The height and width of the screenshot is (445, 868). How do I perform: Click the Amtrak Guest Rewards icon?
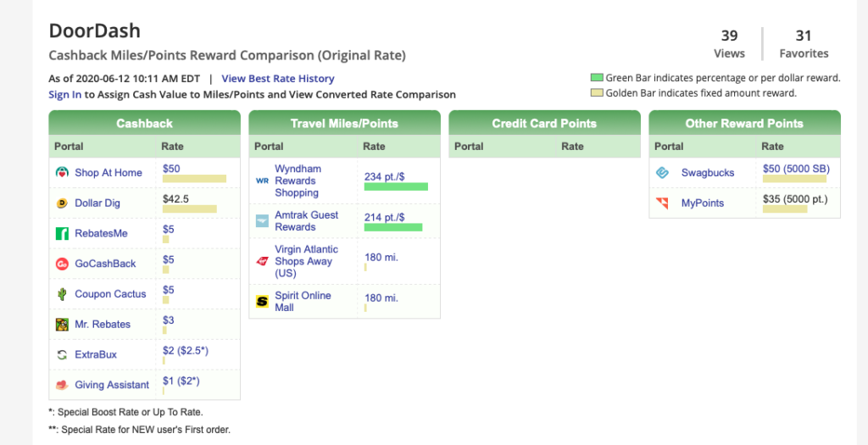[x=262, y=221]
